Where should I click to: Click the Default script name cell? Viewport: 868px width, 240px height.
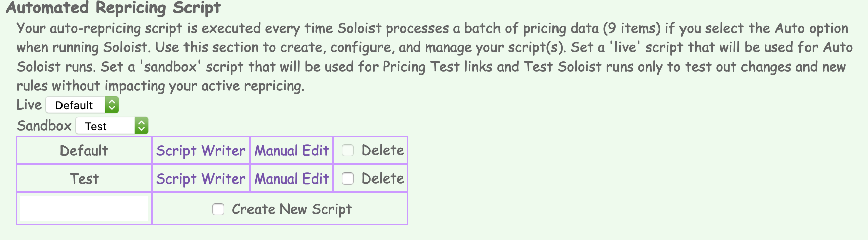pyautogui.click(x=84, y=150)
